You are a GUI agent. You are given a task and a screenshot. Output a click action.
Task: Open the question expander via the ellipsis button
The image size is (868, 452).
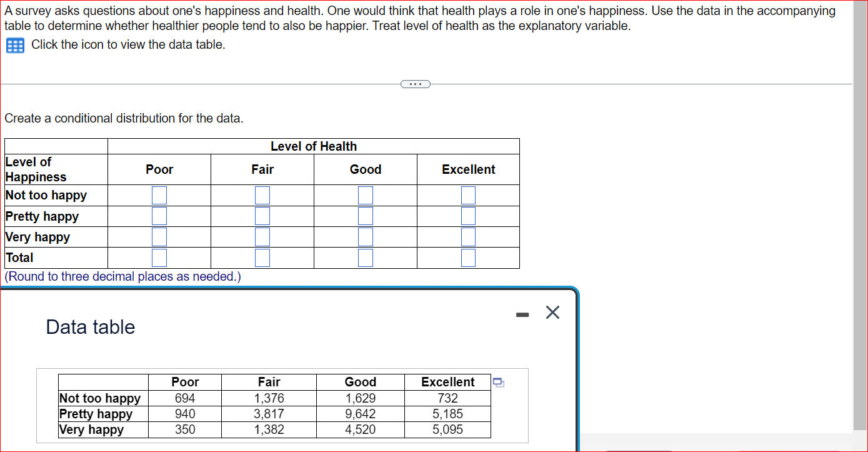coord(415,84)
